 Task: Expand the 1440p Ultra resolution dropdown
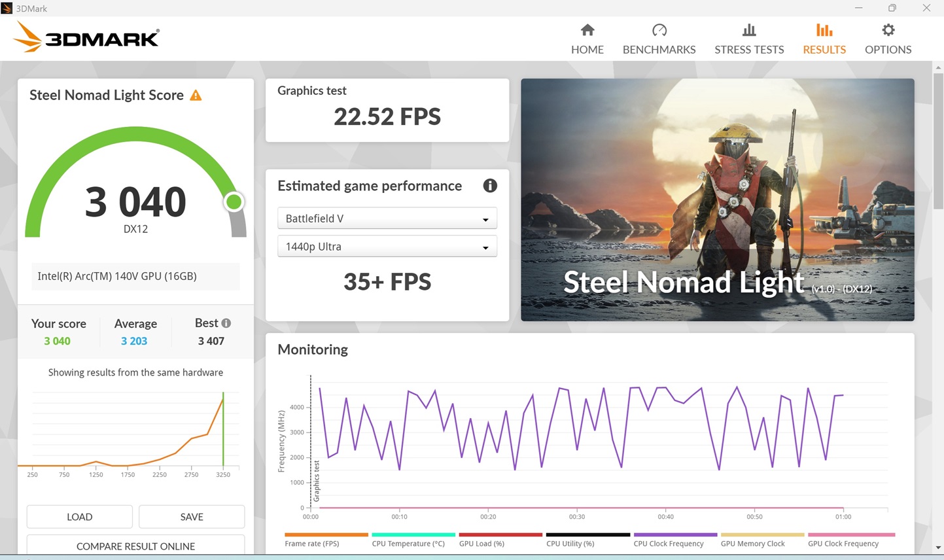click(x=387, y=247)
